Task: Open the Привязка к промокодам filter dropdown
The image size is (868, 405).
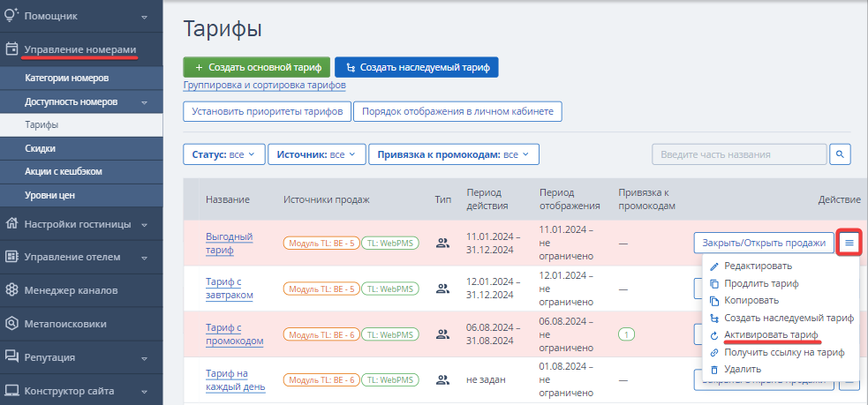Action: pos(454,154)
